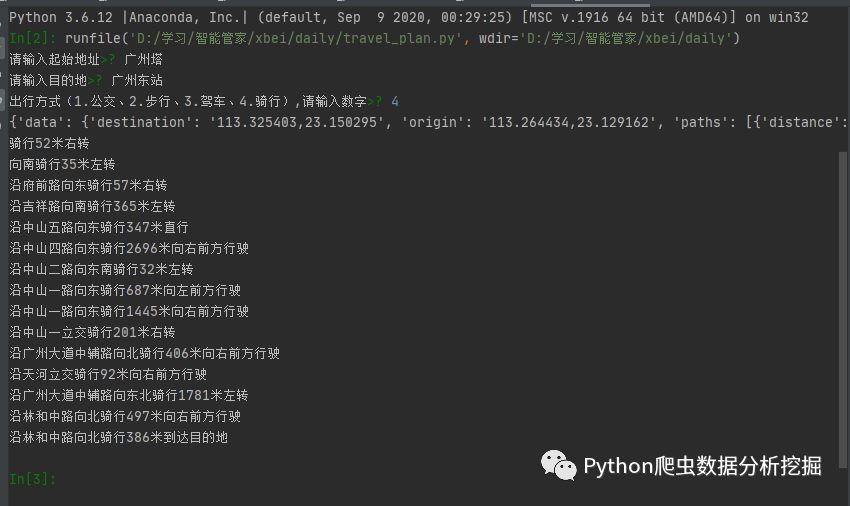850x506 pixels.
Task: Click the Python爬虫数据分析挖掘 watermark text
Action: [703, 466]
